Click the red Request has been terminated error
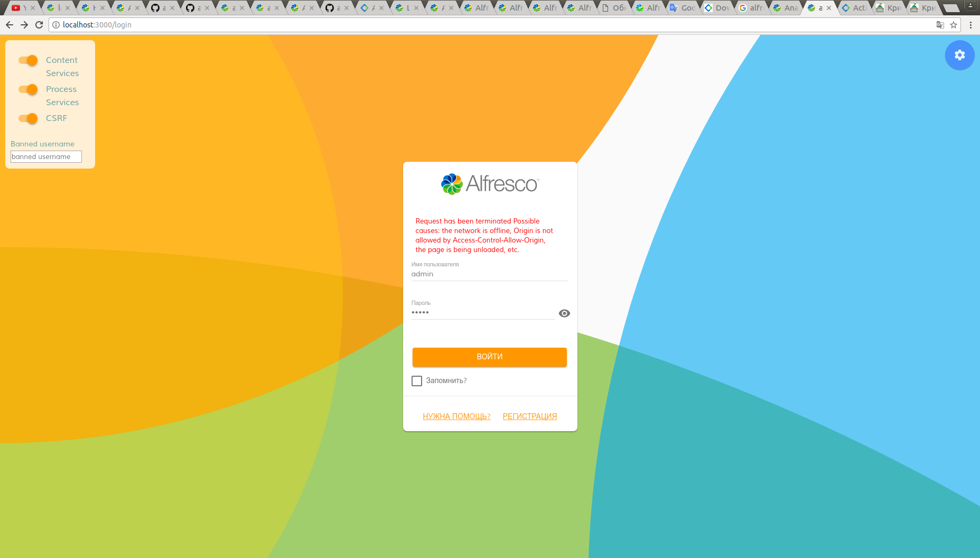Image resolution: width=980 pixels, height=558 pixels. point(484,236)
